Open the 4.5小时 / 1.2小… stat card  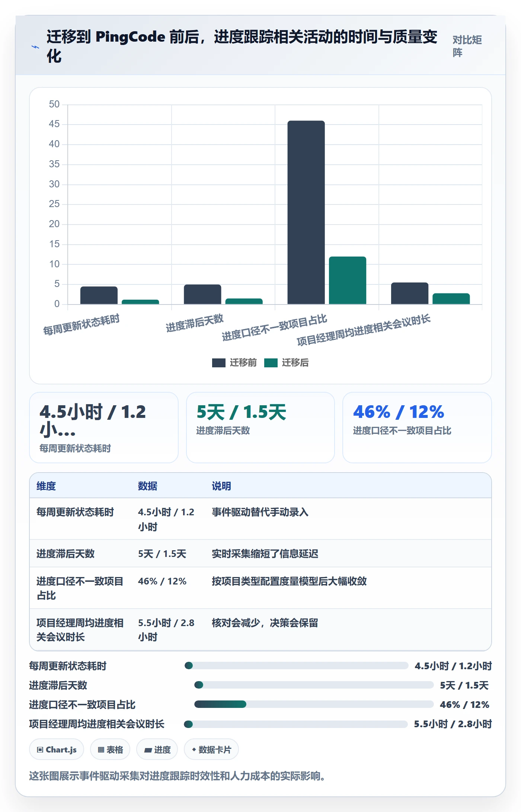[104, 428]
